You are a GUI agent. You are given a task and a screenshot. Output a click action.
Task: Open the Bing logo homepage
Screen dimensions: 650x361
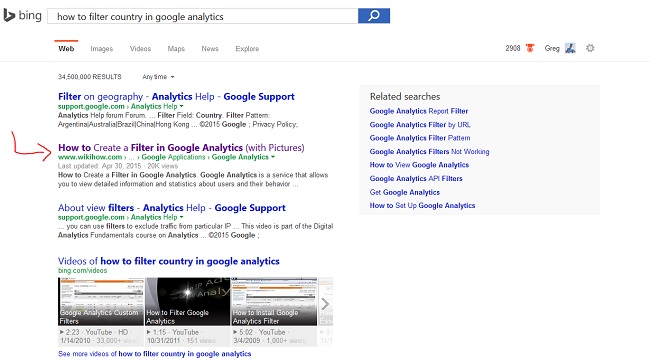tap(22, 15)
